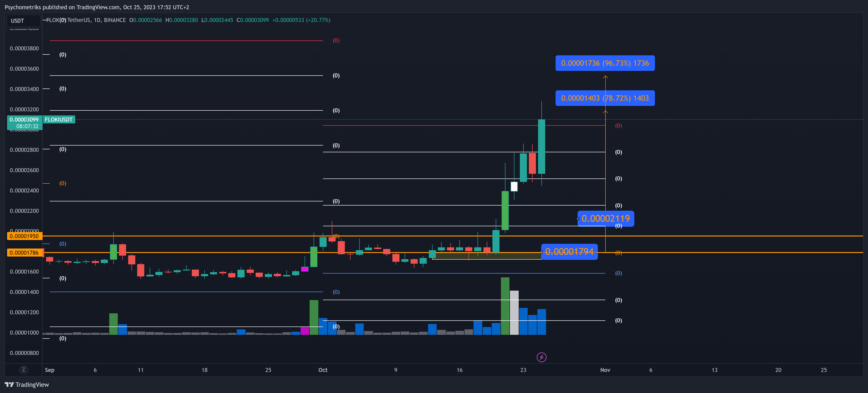Select the blue 0.00001794 price callout
Viewport: 868px width, 393px height.
569,252
